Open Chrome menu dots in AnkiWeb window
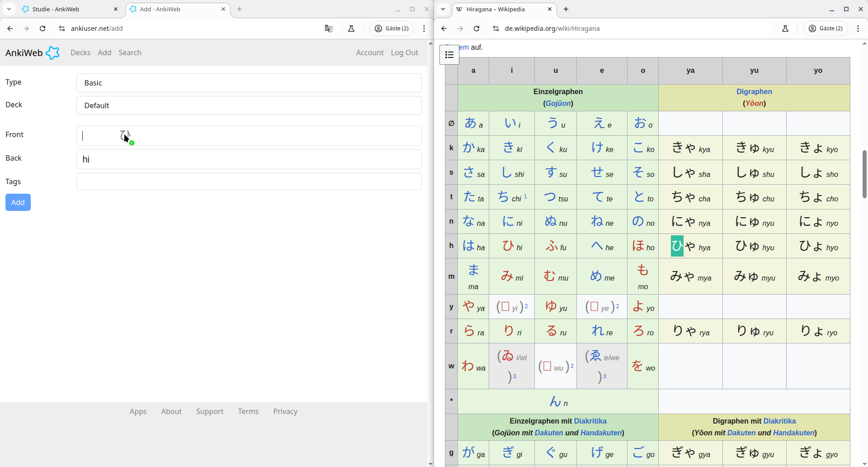This screenshot has height=467, width=868. (x=424, y=29)
